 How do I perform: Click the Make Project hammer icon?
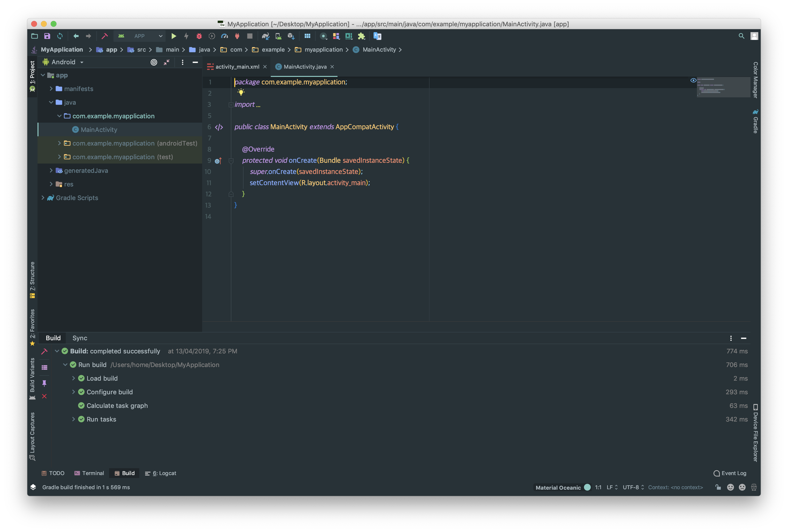[104, 36]
